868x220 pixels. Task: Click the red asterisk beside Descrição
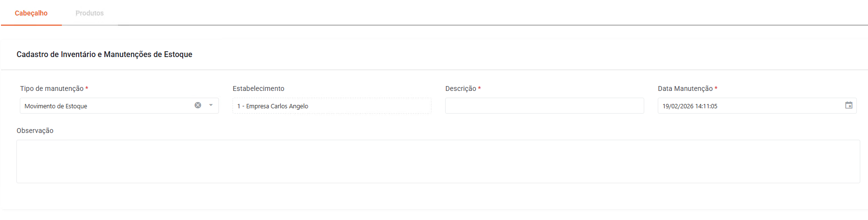[479, 88]
